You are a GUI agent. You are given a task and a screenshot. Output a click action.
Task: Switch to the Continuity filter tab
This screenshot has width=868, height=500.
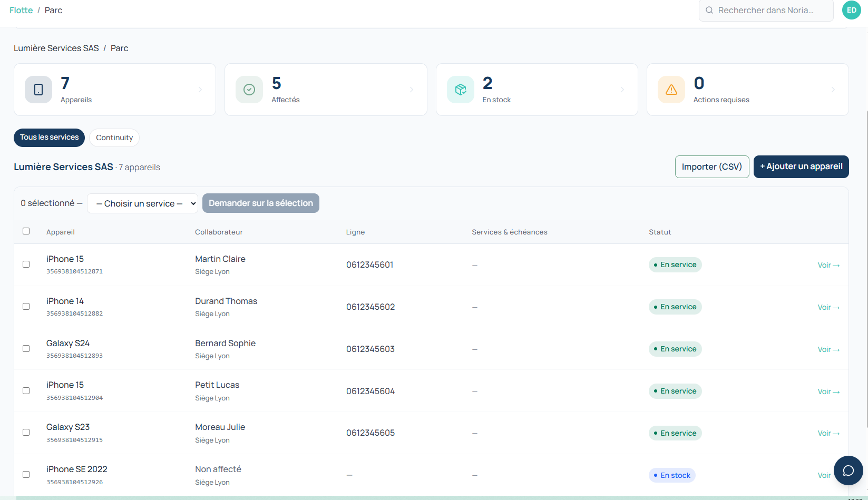pos(114,138)
